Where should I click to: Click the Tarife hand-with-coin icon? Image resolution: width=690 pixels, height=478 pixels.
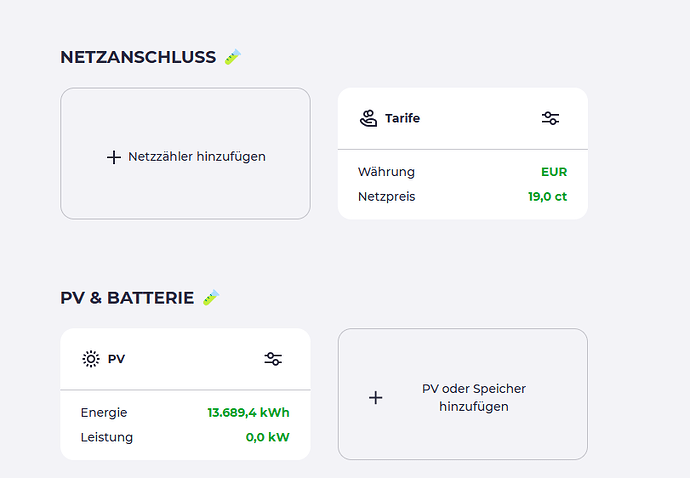point(368,118)
